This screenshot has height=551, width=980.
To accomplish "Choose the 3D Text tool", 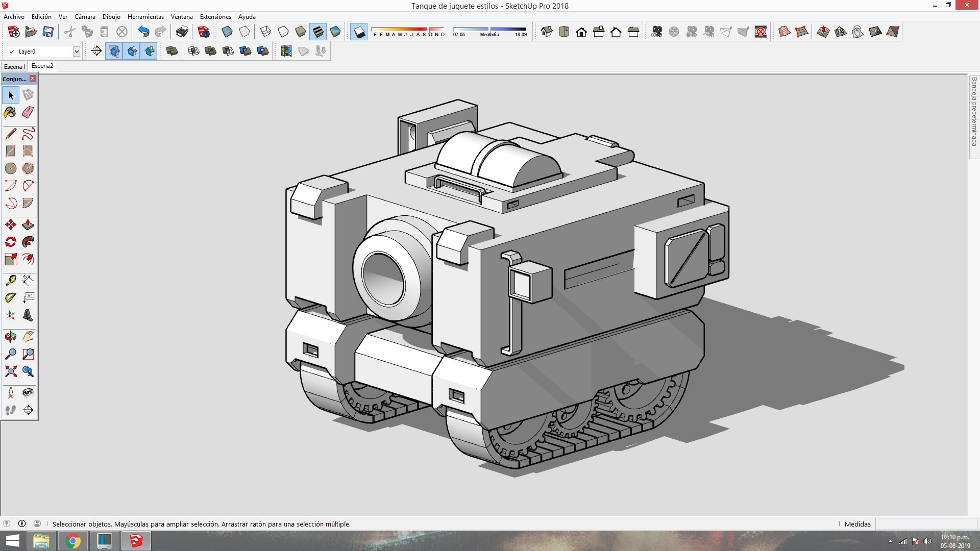I will point(28,315).
